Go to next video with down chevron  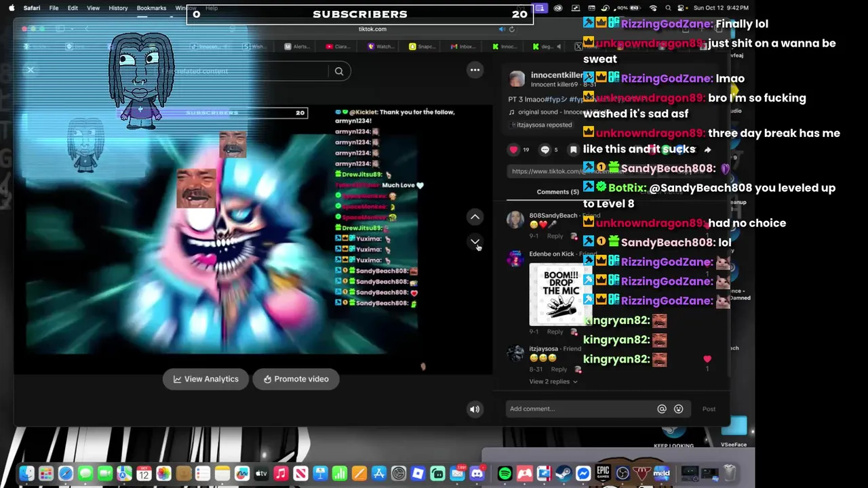[475, 242]
